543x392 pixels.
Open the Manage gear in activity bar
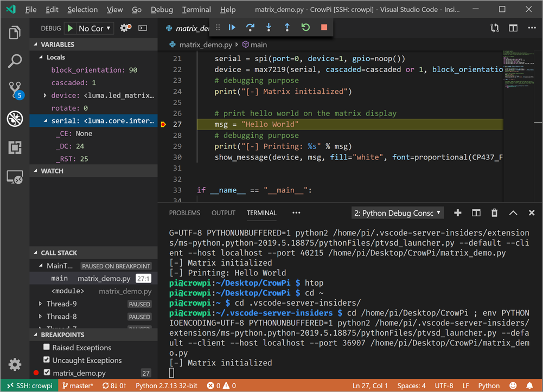tap(15, 364)
